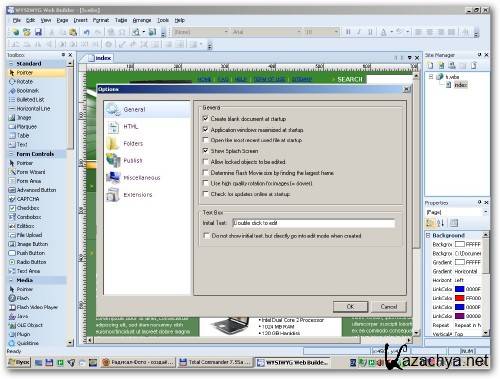Open the Arrange menu
This screenshot has width=500, height=379.
pos(142,20)
